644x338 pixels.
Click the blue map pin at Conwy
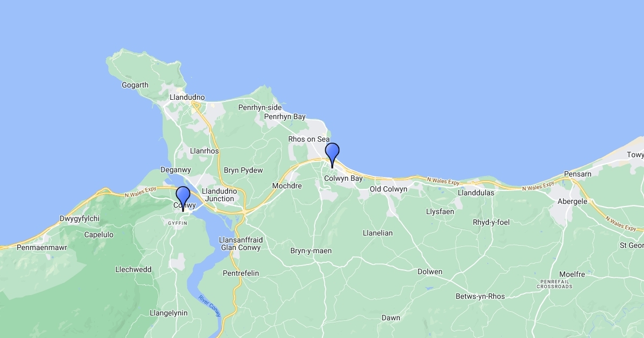[x=183, y=197]
